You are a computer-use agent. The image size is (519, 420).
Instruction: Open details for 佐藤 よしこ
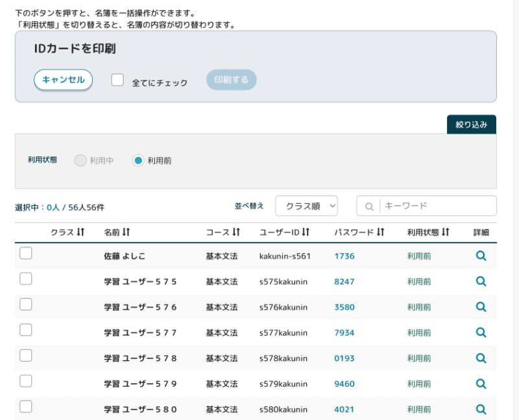pos(481,256)
